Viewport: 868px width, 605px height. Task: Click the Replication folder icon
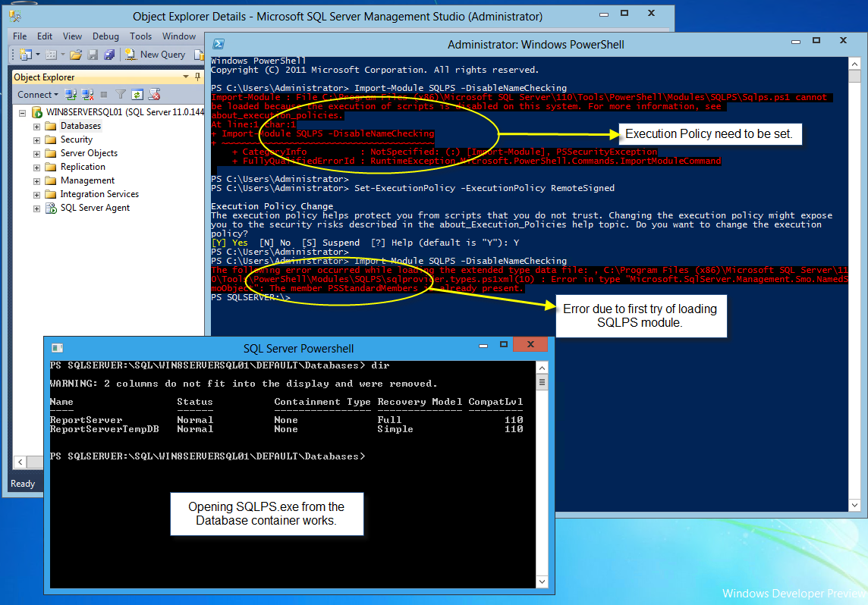coord(51,167)
